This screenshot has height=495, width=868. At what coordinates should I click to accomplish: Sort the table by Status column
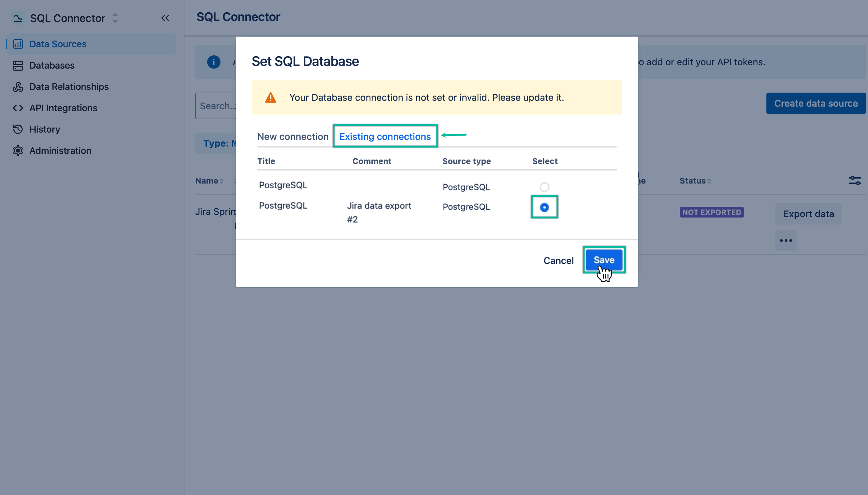[694, 181]
